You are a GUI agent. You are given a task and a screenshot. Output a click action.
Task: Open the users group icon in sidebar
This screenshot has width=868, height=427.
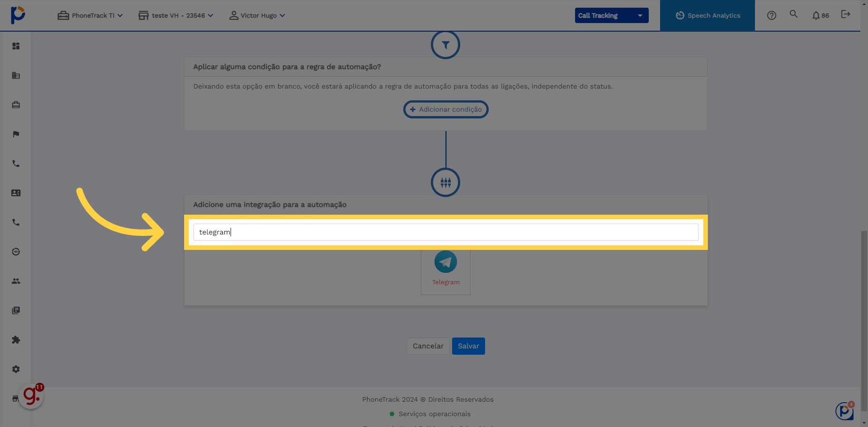click(16, 281)
